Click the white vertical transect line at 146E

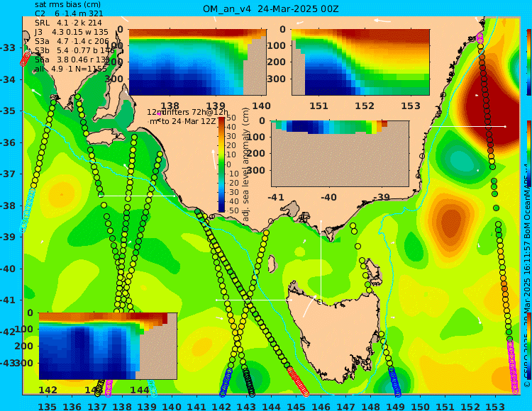(321, 261)
